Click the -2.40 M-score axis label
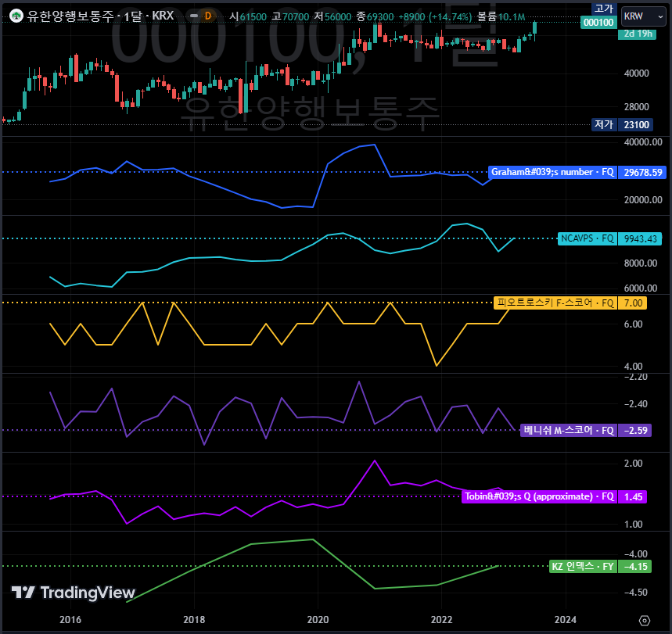Image resolution: width=672 pixels, height=634 pixels. pos(635,404)
